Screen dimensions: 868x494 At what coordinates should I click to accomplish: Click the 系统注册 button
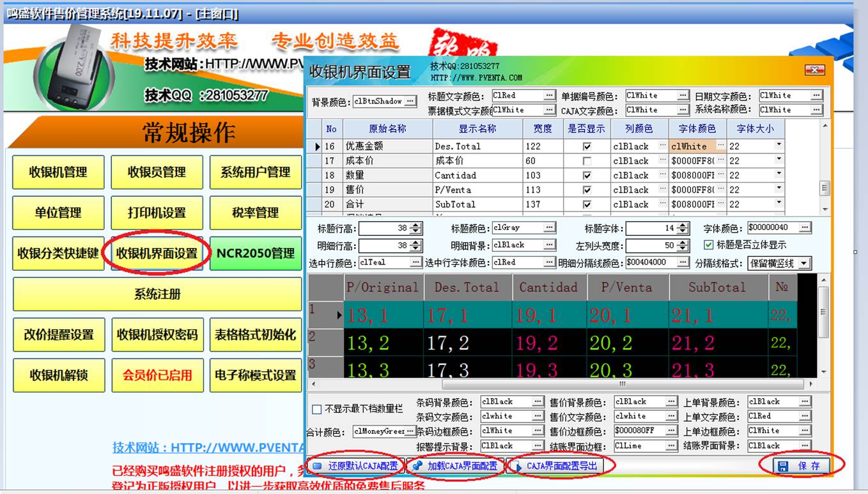tap(157, 294)
